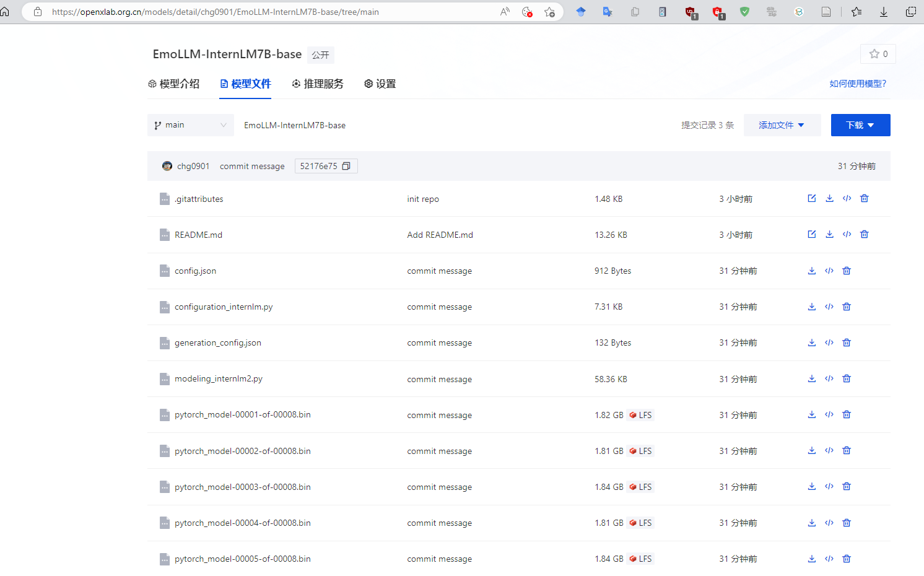Image resolution: width=924 pixels, height=576 pixels.
Task: Click the browser address bar URL
Action: (248, 12)
